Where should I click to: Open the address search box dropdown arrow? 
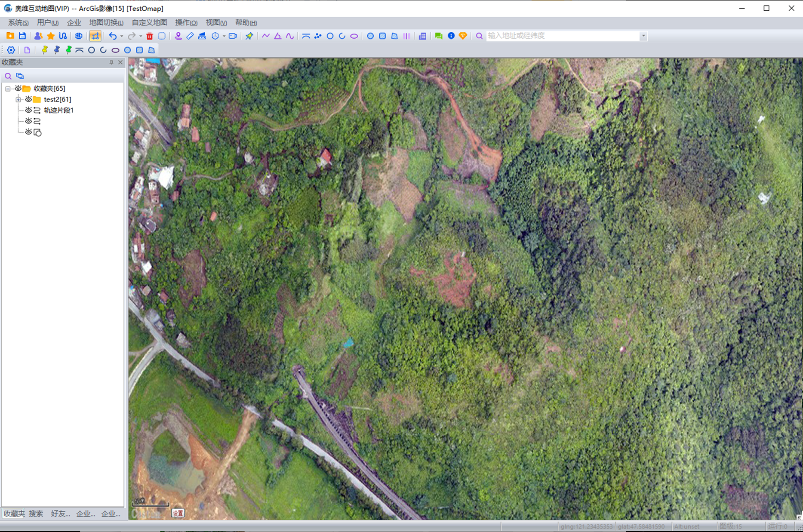[x=643, y=36]
